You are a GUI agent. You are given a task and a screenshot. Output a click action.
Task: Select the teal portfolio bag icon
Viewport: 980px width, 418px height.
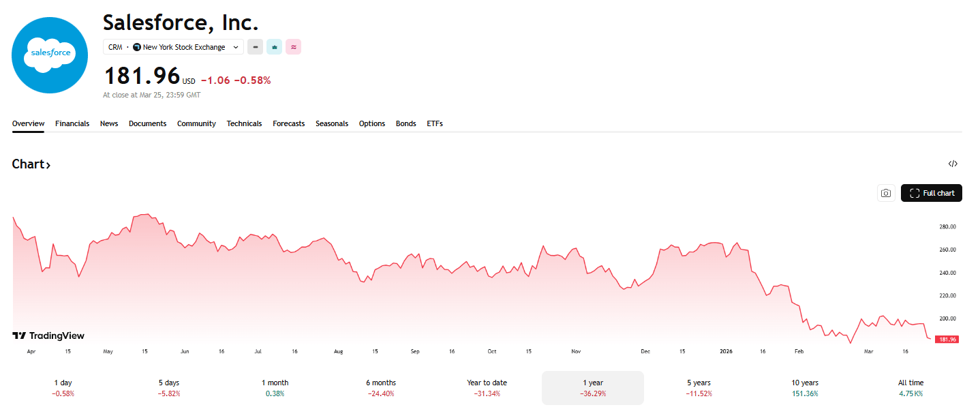[x=274, y=46]
